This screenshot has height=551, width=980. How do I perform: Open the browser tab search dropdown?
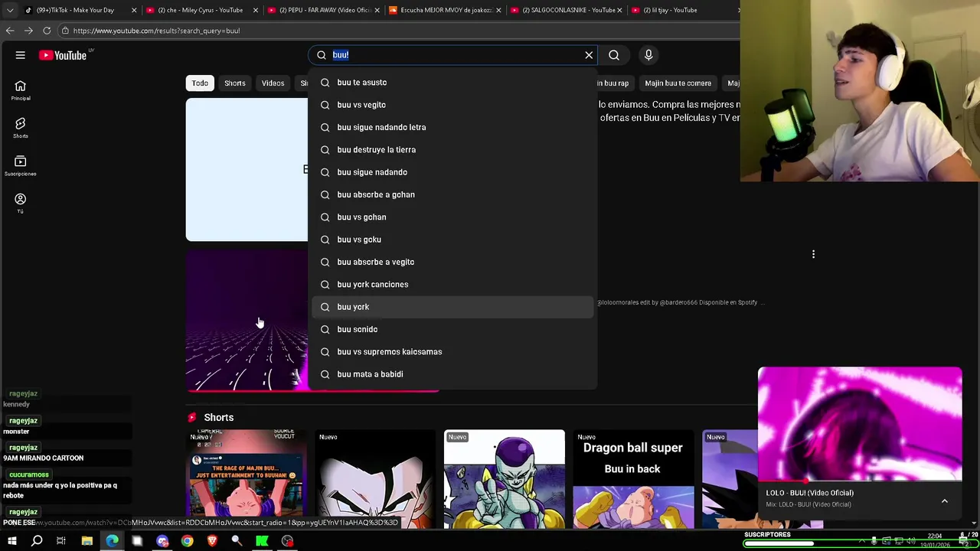pos(9,10)
